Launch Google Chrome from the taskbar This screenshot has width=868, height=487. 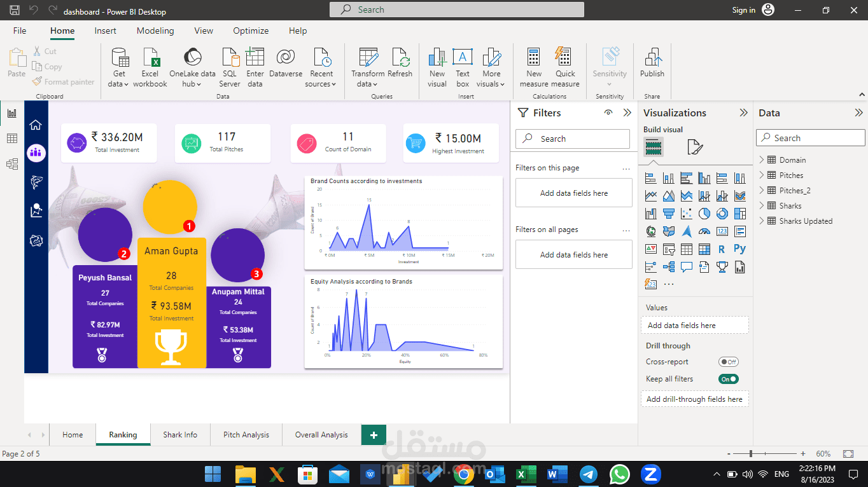[464, 474]
